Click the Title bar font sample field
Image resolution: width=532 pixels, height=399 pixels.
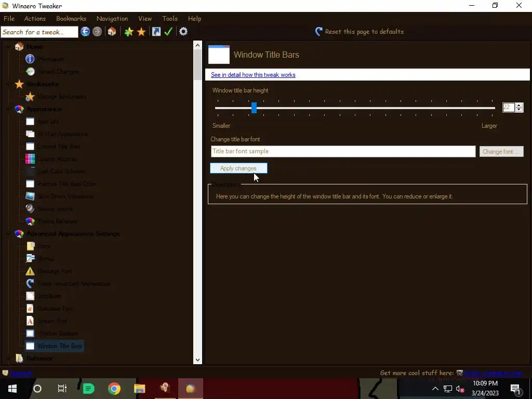coord(343,151)
